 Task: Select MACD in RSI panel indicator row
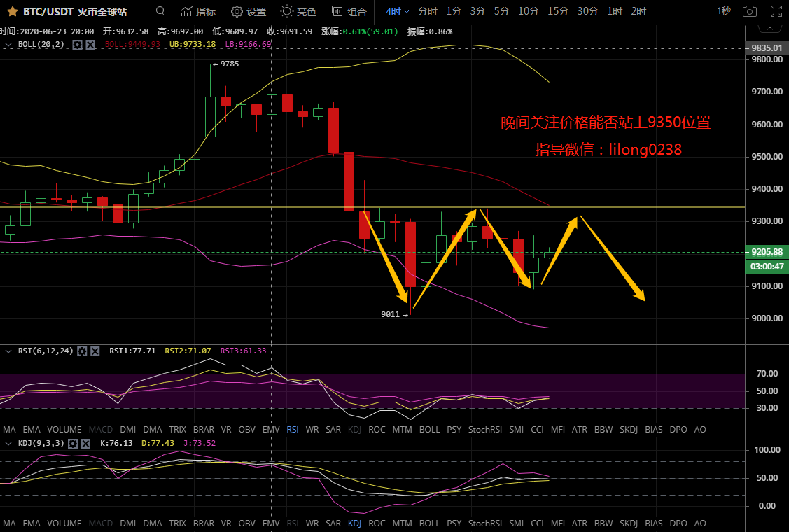[101, 428]
